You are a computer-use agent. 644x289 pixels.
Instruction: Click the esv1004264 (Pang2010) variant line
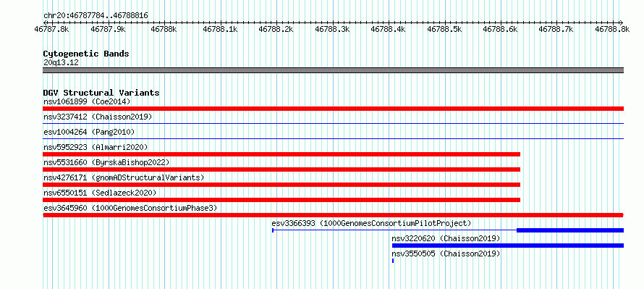point(333,138)
